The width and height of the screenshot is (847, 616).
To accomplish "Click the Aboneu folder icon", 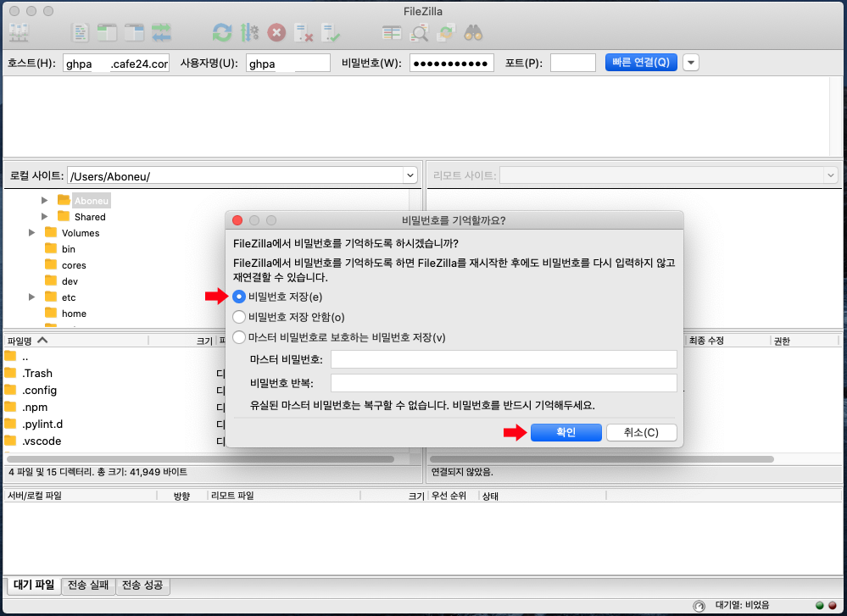I will point(64,200).
